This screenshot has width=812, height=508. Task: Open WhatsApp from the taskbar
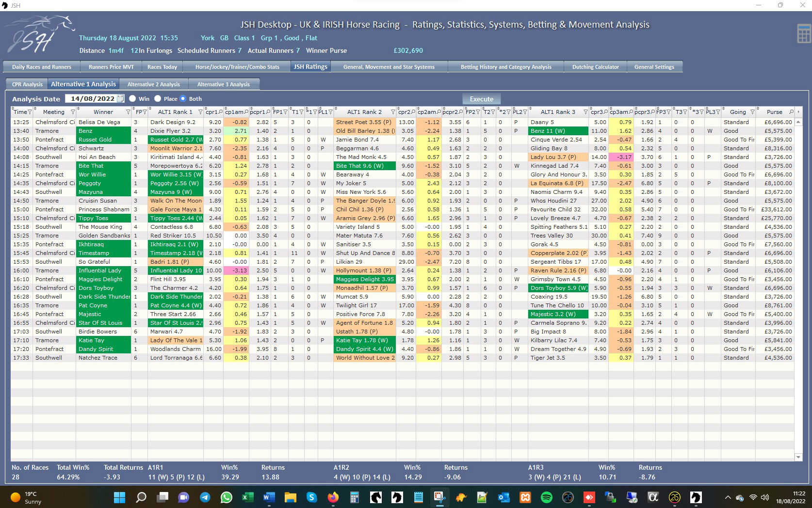pos(227,497)
